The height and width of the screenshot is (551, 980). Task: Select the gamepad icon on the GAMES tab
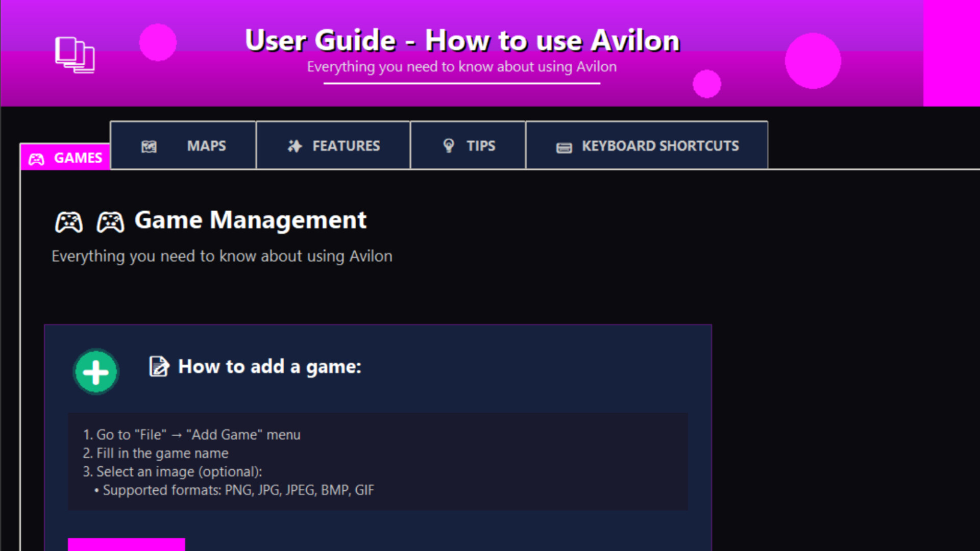(x=37, y=158)
